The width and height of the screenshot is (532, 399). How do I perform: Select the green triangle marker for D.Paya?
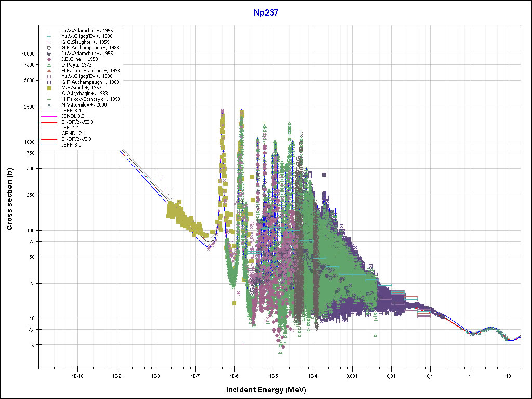[49, 65]
